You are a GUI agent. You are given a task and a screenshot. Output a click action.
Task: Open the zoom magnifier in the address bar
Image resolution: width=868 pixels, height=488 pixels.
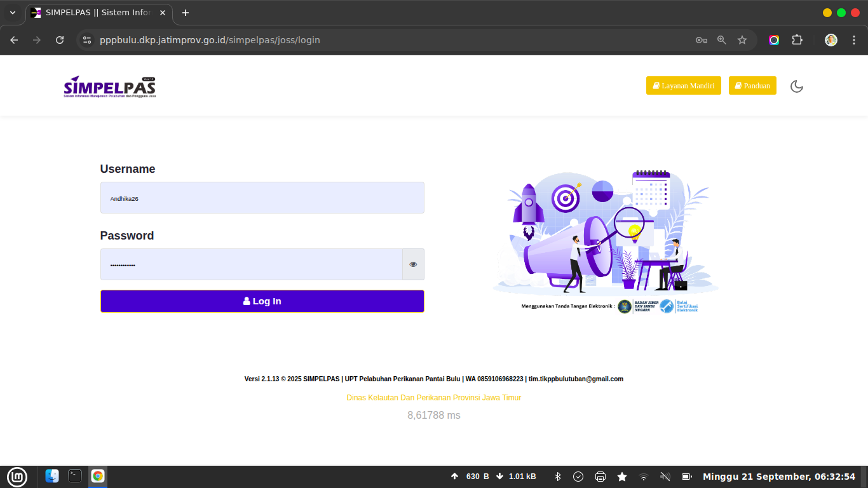point(722,40)
